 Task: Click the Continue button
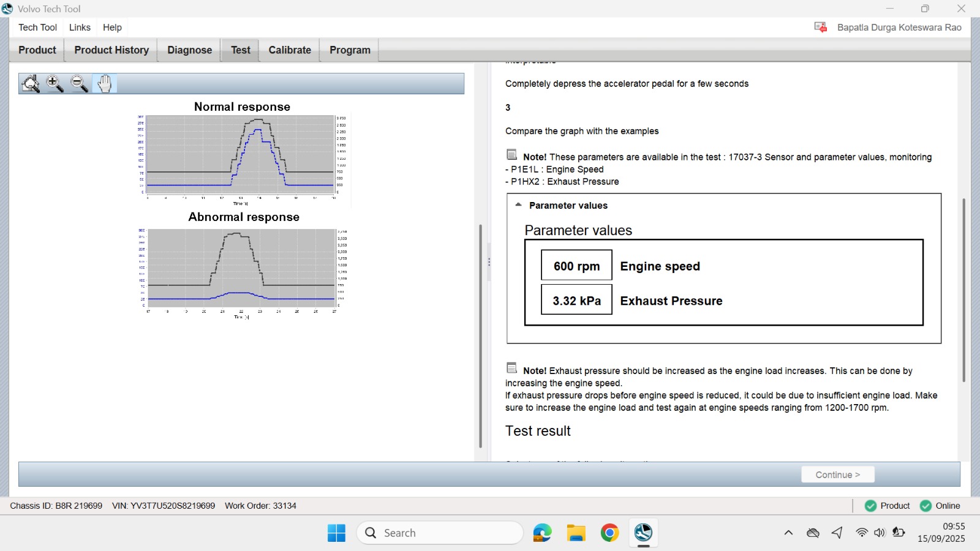(x=838, y=474)
